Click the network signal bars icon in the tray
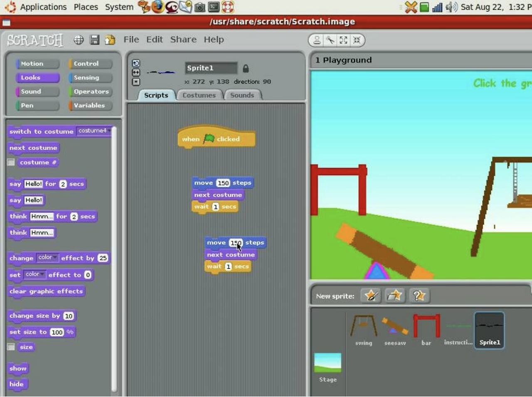This screenshot has width=532, height=397. click(x=437, y=7)
